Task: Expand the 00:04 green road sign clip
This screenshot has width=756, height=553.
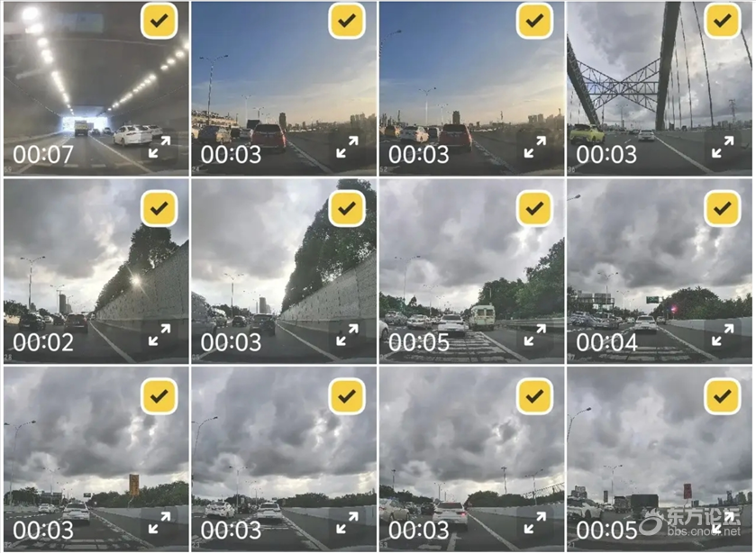Action: coord(723,335)
